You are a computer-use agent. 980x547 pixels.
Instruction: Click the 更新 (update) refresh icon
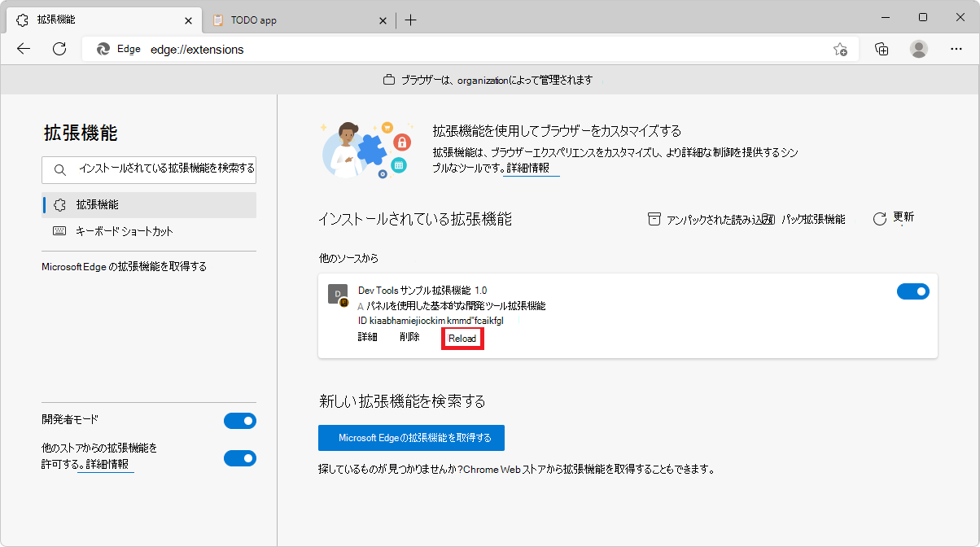pos(880,217)
